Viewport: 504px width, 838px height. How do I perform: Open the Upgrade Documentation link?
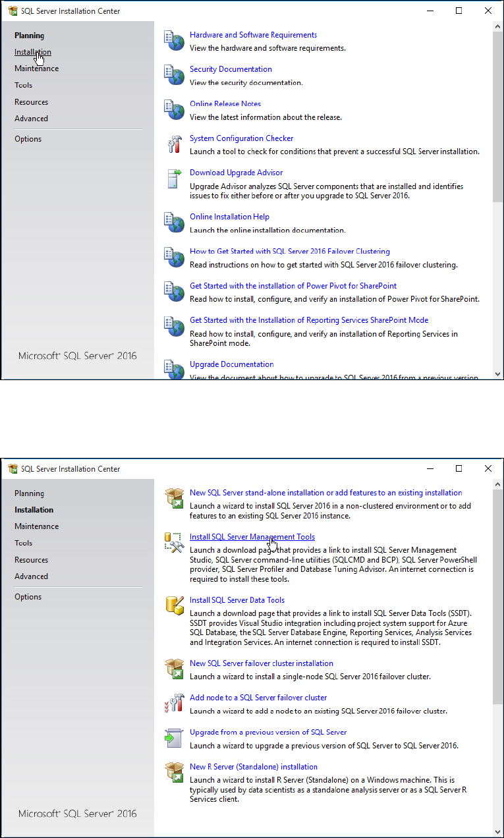[232, 364]
